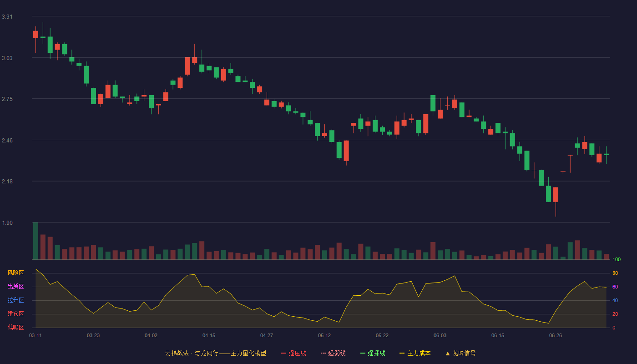The width and height of the screenshot is (637, 364).
Task: Click the 建仓区 zone label
Action: tap(15, 314)
